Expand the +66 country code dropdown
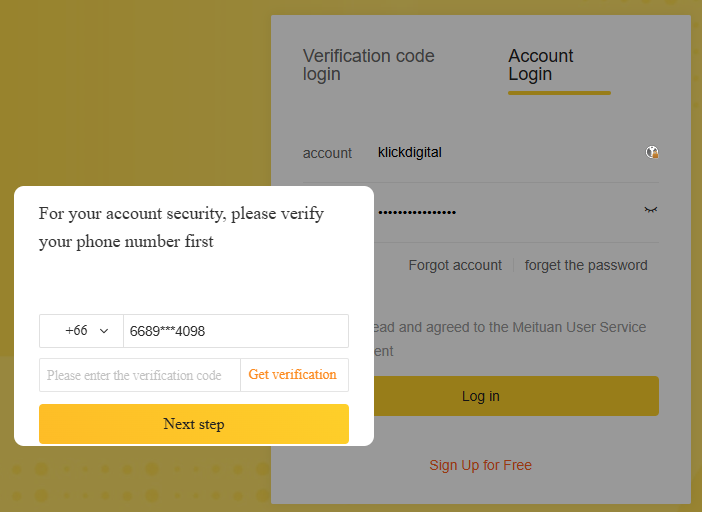Image resolution: width=702 pixels, height=512 pixels. tap(81, 331)
